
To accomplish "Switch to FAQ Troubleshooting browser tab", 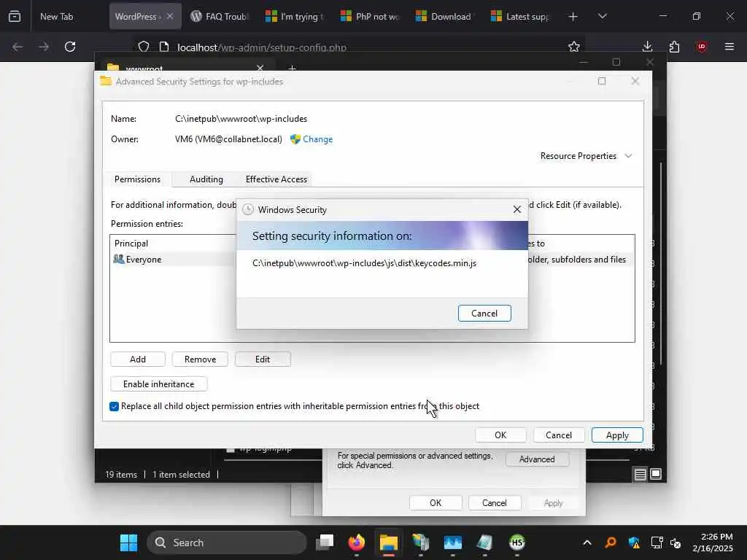I will [x=220, y=16].
